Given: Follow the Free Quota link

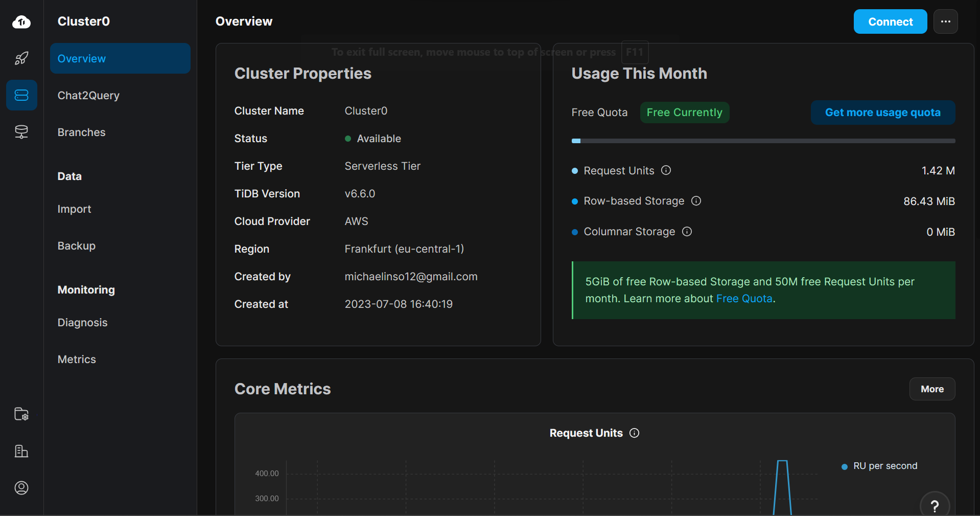Looking at the screenshot, I should (744, 299).
